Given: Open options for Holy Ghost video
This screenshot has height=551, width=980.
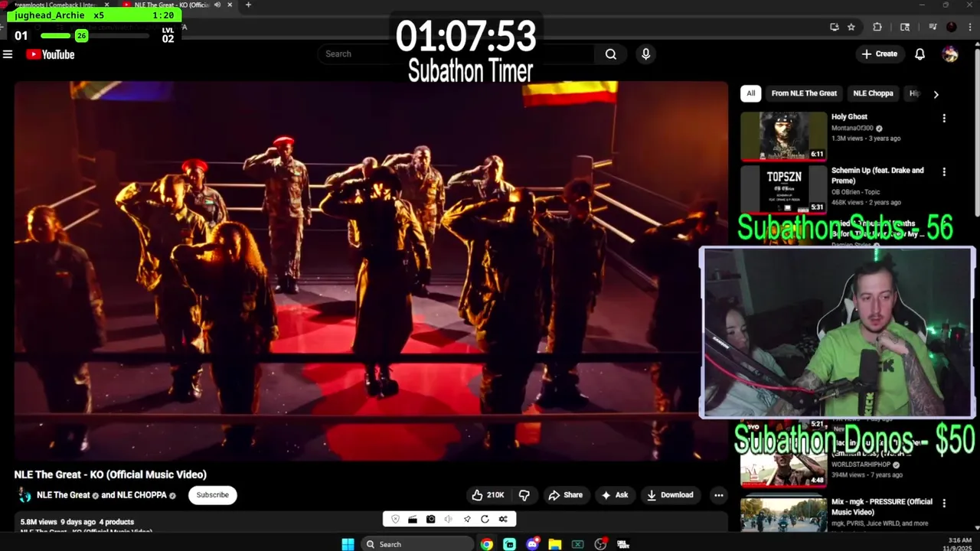Looking at the screenshot, I should click(x=944, y=119).
